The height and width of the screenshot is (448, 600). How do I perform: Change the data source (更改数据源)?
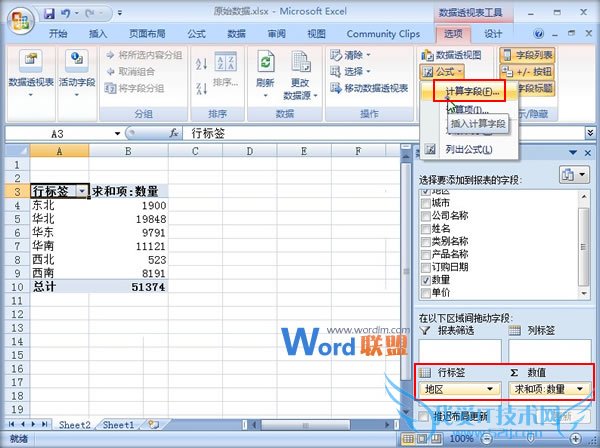[x=300, y=75]
